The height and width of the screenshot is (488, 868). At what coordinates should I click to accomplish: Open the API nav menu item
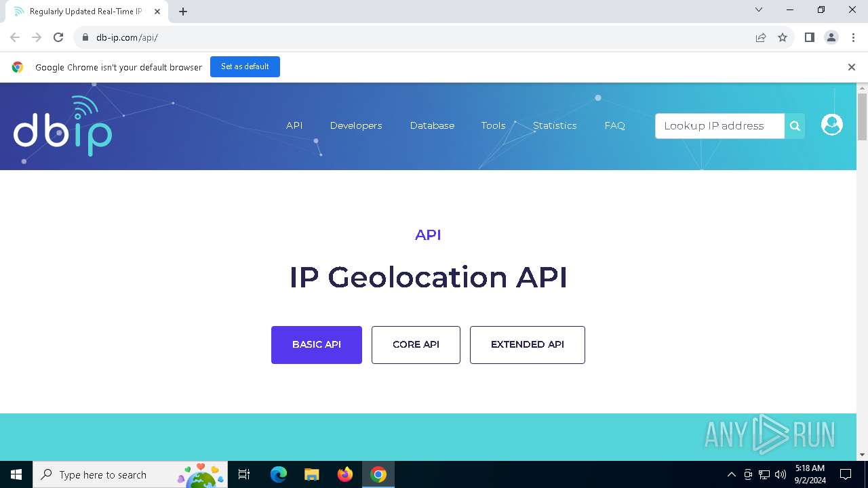pos(294,125)
